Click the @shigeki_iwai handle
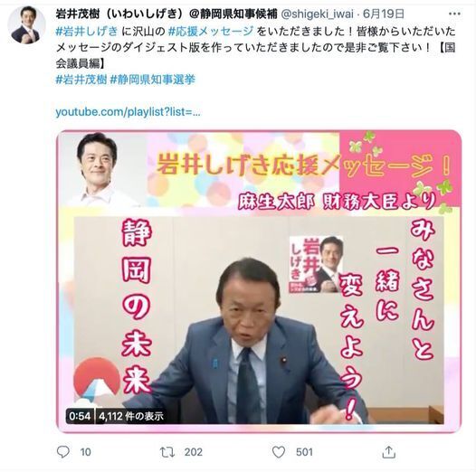The height and width of the screenshot is (472, 476). click(x=318, y=14)
